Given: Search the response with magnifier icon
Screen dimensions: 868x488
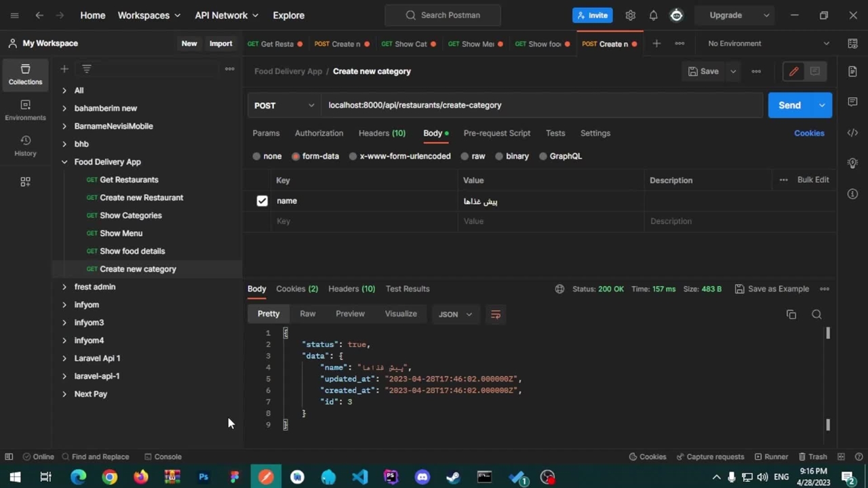Looking at the screenshot, I should point(816,314).
